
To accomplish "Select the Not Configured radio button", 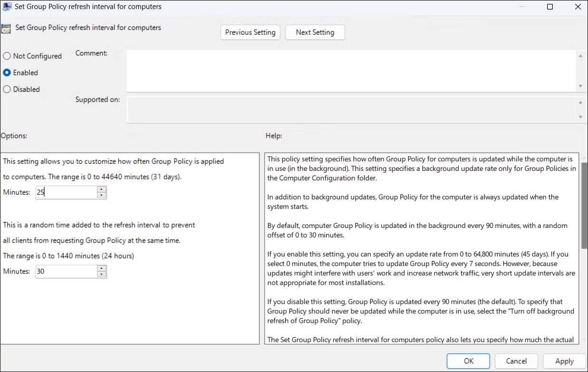I will pos(7,56).
